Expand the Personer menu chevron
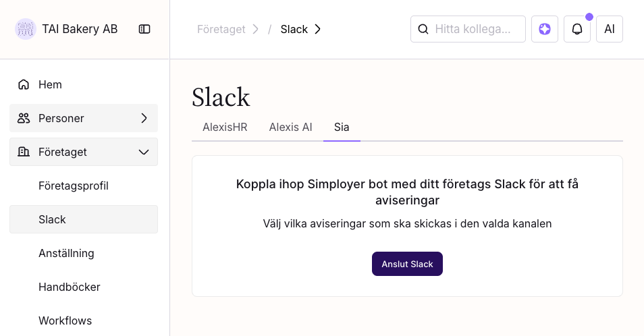This screenshot has height=336, width=644. coord(144,118)
